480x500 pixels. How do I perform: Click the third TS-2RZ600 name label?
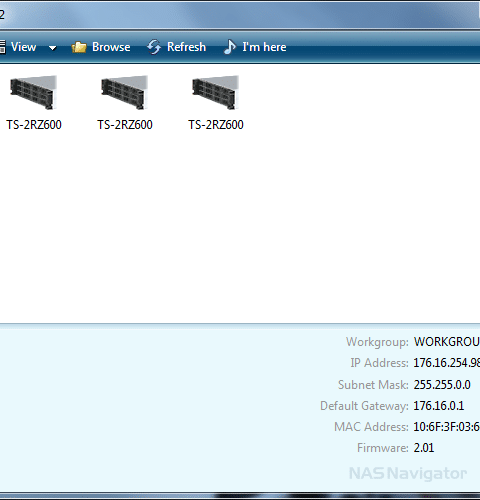pyautogui.click(x=216, y=125)
